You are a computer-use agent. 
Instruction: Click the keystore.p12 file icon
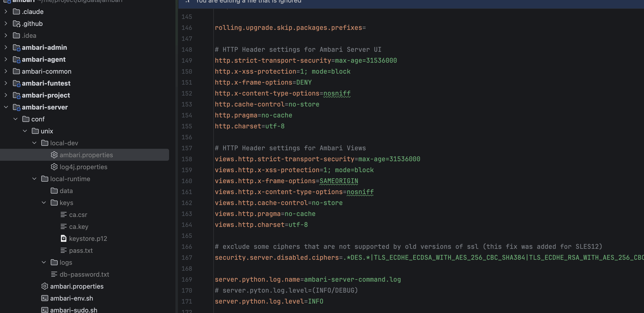(63, 238)
